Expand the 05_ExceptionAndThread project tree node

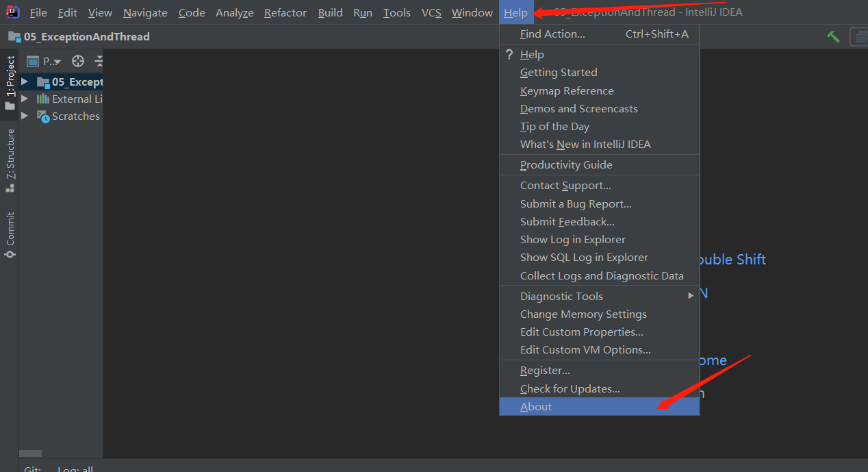tap(25, 82)
